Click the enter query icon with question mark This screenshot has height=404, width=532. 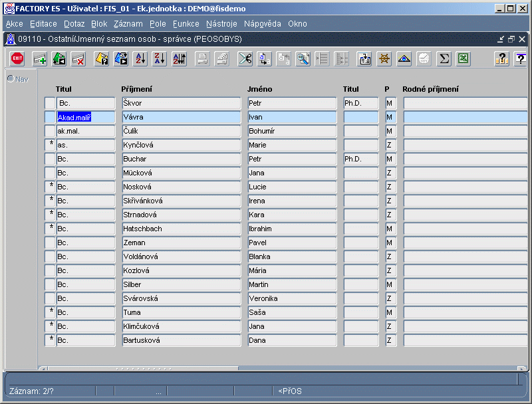point(102,58)
